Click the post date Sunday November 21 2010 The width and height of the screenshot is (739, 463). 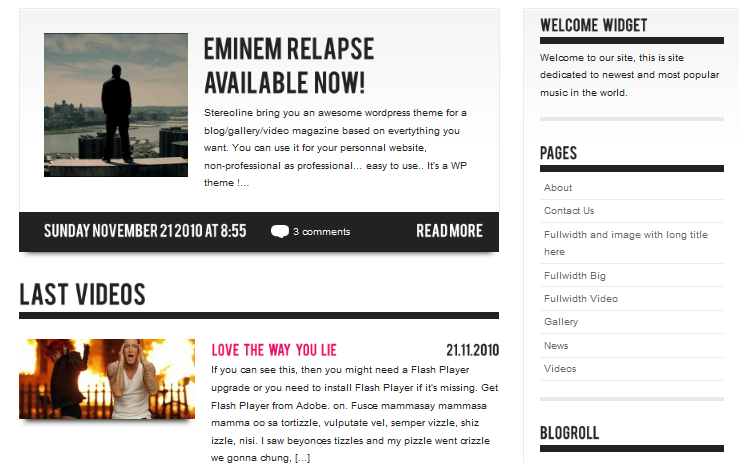pyautogui.click(x=145, y=231)
